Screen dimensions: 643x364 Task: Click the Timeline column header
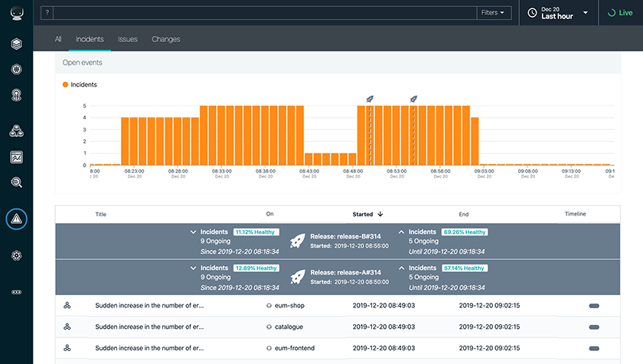(x=575, y=213)
